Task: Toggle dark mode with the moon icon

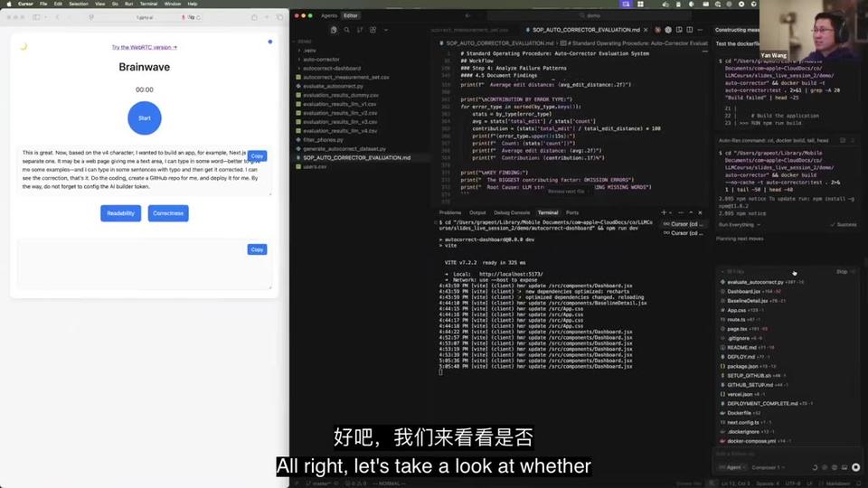Action: pyautogui.click(x=24, y=46)
